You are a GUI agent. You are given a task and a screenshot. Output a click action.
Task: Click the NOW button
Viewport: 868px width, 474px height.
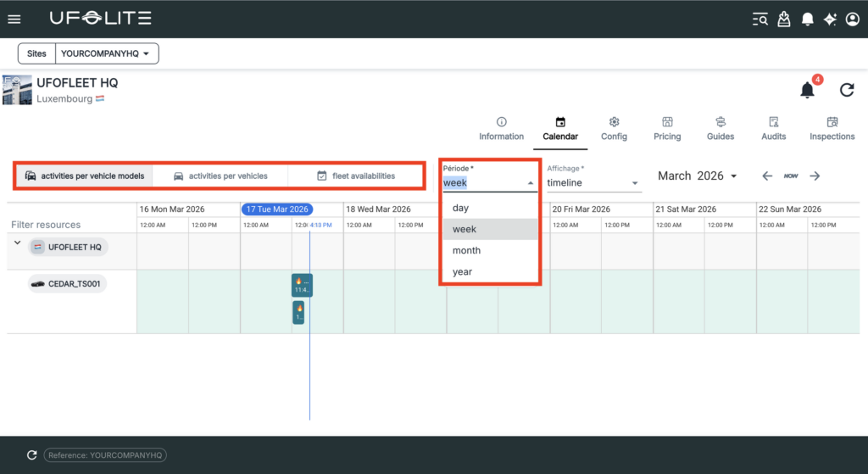(791, 176)
